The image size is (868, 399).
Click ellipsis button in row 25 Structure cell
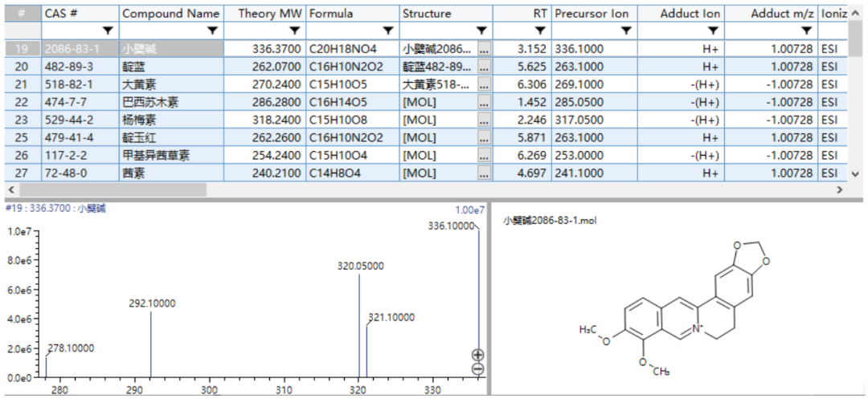(483, 137)
